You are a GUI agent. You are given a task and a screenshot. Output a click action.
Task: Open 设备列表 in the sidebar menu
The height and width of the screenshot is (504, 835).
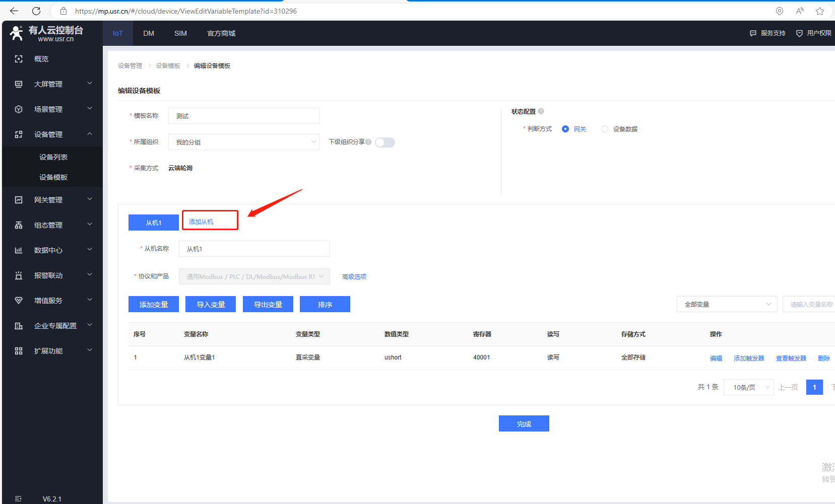(x=53, y=157)
